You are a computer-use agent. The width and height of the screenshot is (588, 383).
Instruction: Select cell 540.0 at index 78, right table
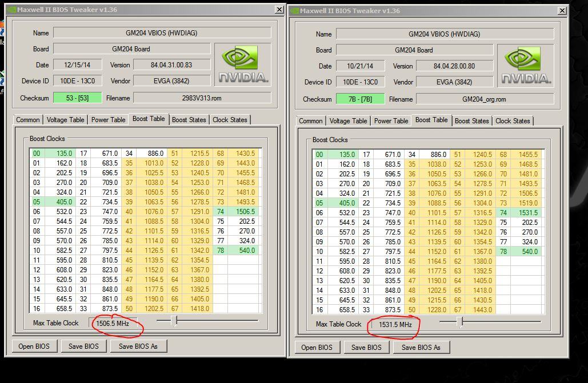pos(526,252)
